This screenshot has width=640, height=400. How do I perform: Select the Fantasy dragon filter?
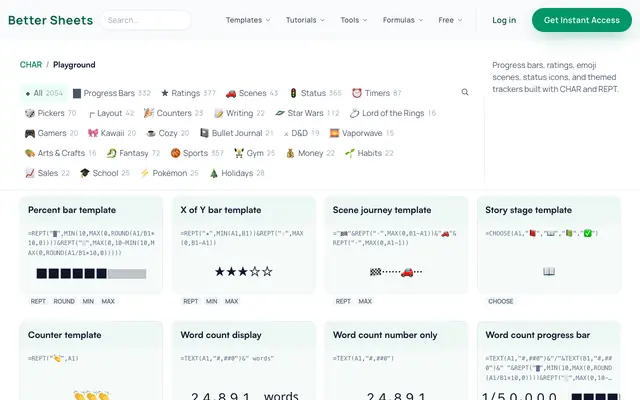point(133,153)
